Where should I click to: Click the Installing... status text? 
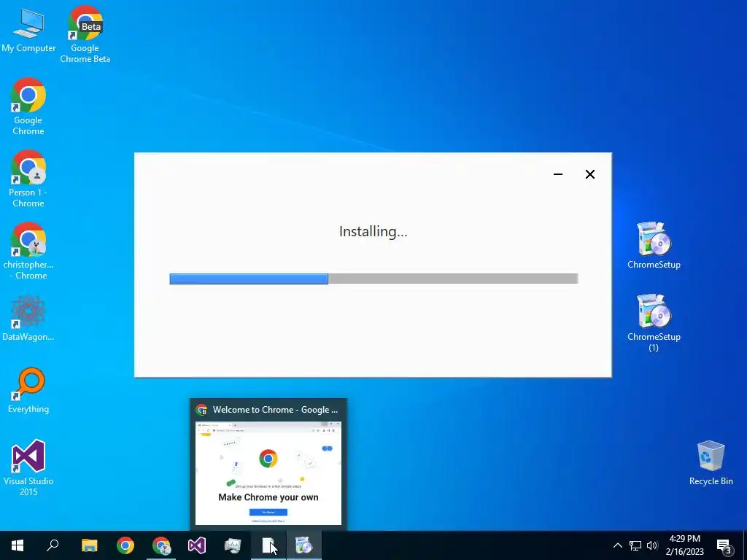pyautogui.click(x=373, y=231)
